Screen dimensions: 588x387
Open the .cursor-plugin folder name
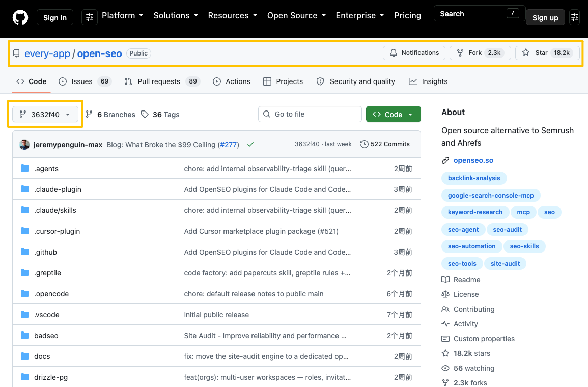point(57,231)
